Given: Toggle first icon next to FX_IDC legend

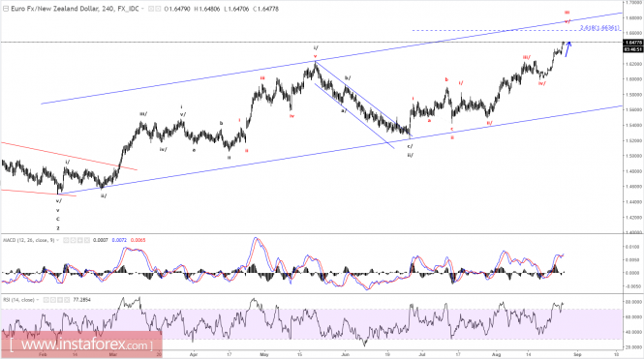Looking at the screenshot, I should 151,9.
